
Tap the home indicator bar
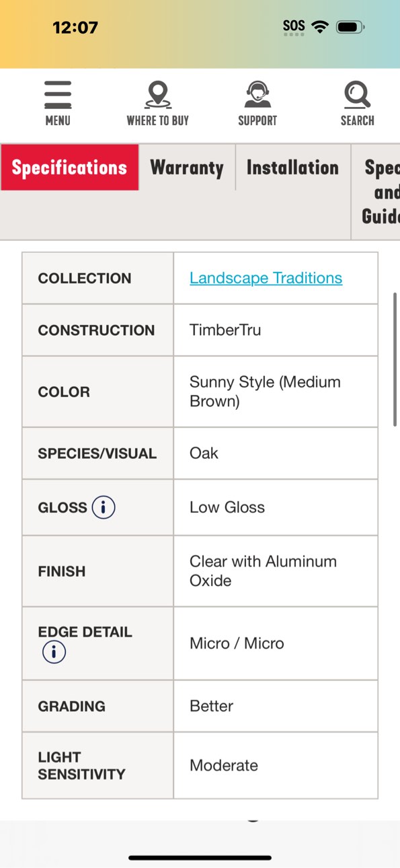[200, 858]
